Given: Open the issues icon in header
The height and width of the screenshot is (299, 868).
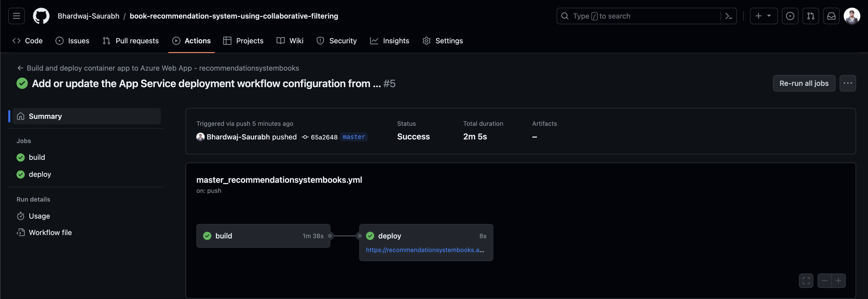Looking at the screenshot, I should pos(790,16).
